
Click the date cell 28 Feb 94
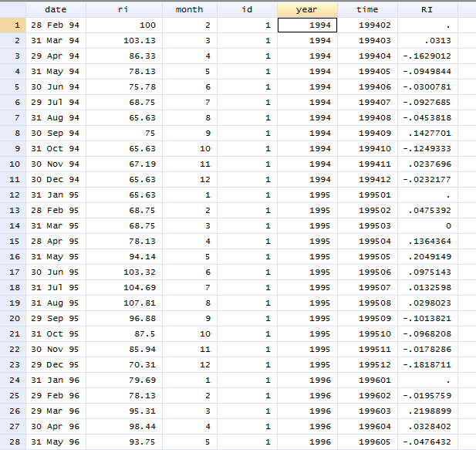(x=56, y=25)
